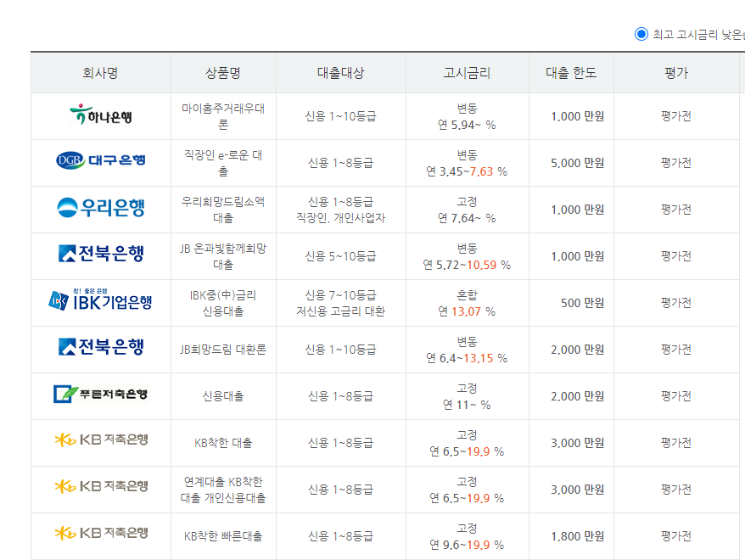Open 연계대출 KB착한 대출 개인신용대출
745x560 pixels.
click(x=223, y=490)
